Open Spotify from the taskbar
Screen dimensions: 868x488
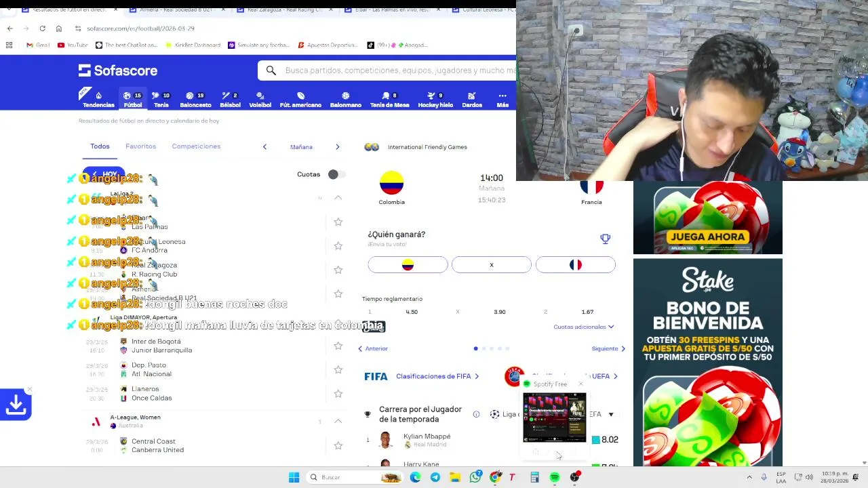pos(555,477)
